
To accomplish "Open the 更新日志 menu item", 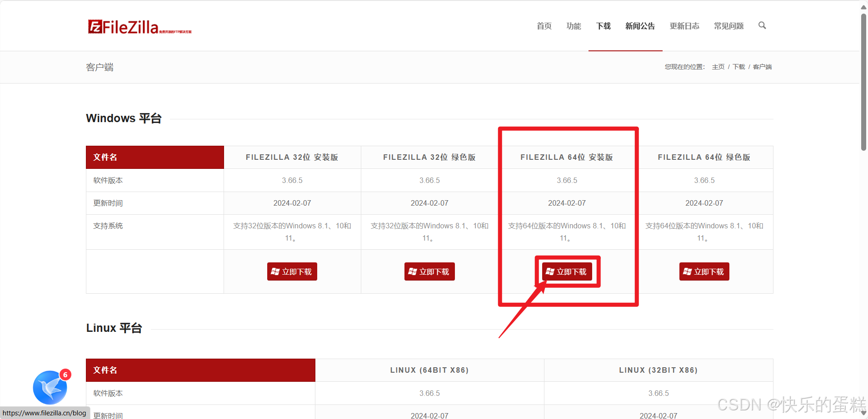I will point(684,26).
